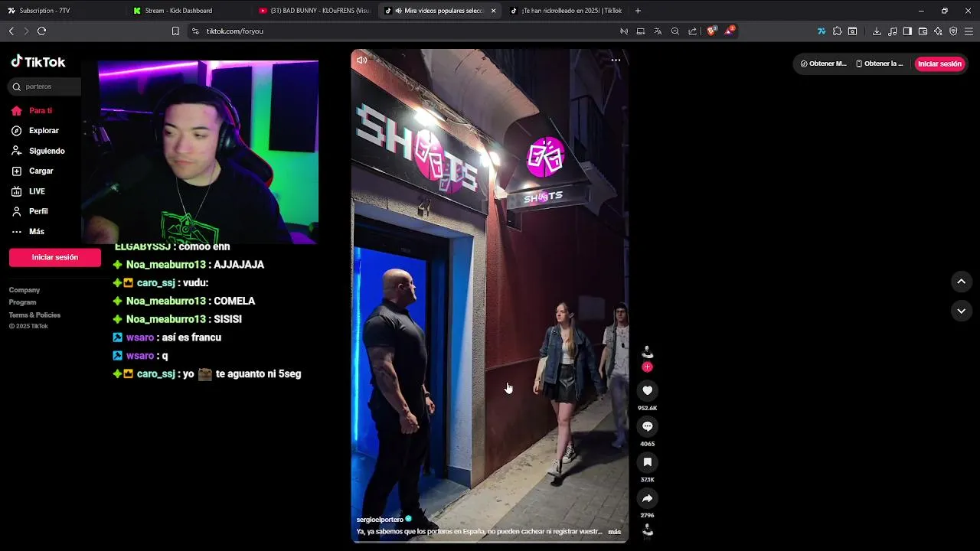Open Terms & Policies link
The image size is (980, 551).
pos(34,315)
